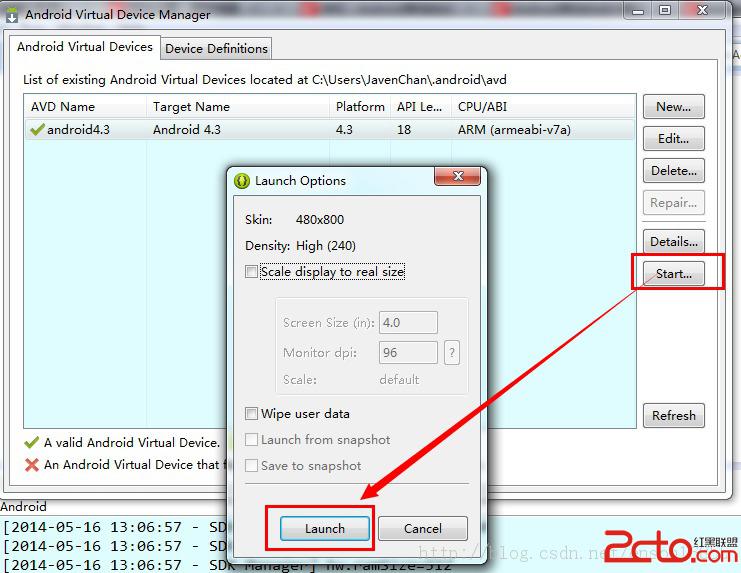The width and height of the screenshot is (741, 573).
Task: Click the Launch Options Android icon
Action: tap(242, 181)
